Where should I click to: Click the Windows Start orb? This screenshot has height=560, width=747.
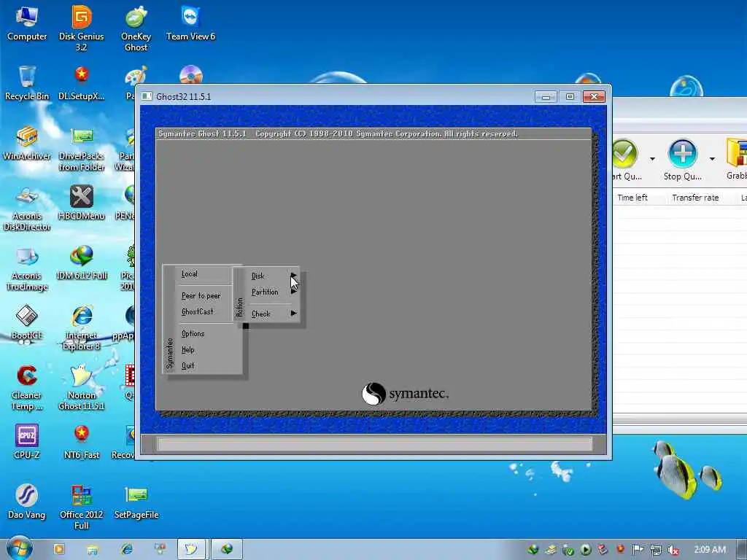(x=20, y=548)
